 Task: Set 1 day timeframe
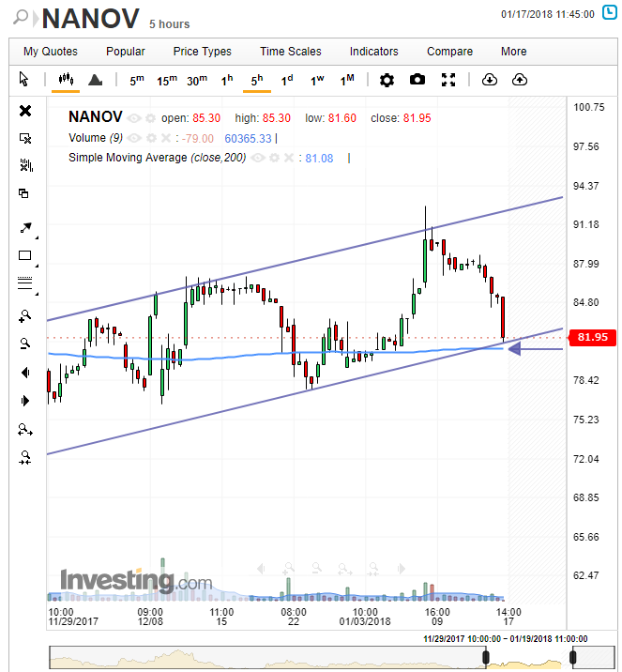[287, 80]
